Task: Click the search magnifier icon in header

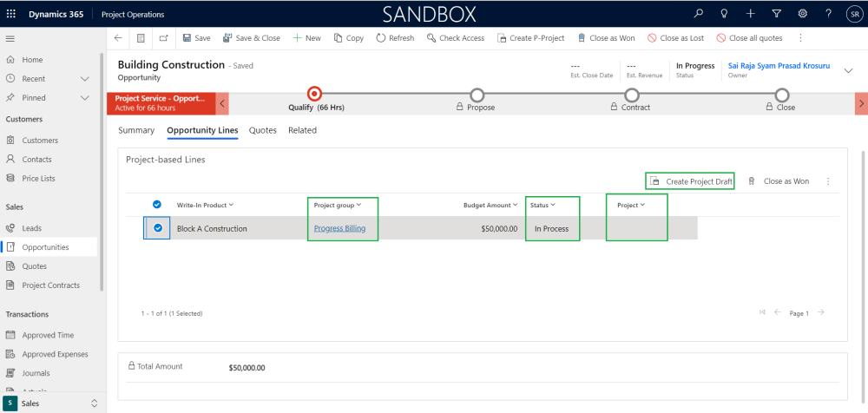Action: [699, 15]
